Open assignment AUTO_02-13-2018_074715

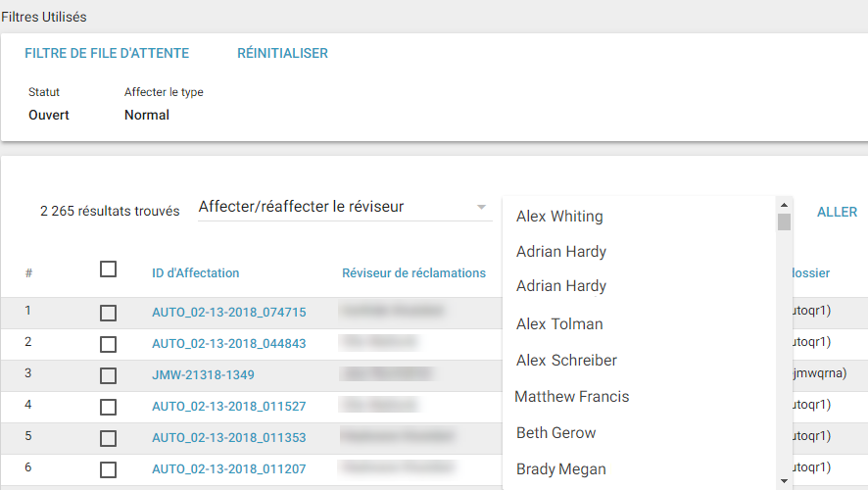228,313
